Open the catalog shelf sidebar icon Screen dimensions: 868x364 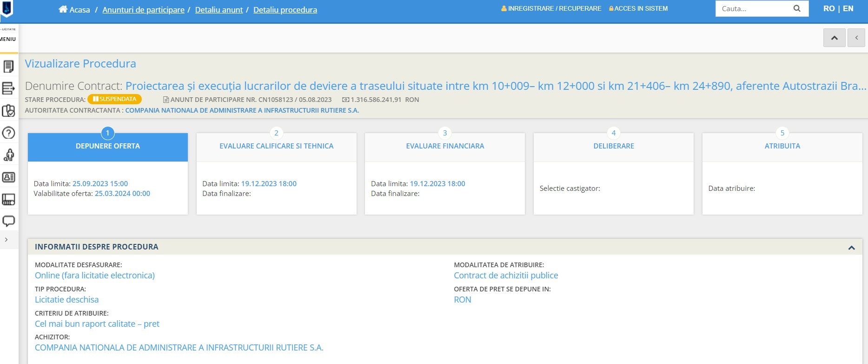[x=8, y=199]
